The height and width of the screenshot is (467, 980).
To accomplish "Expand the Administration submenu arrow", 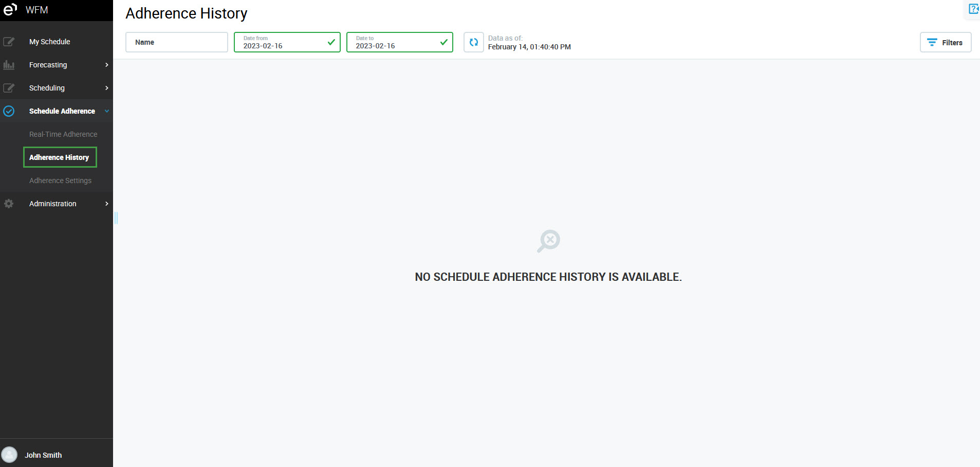I will pos(106,204).
